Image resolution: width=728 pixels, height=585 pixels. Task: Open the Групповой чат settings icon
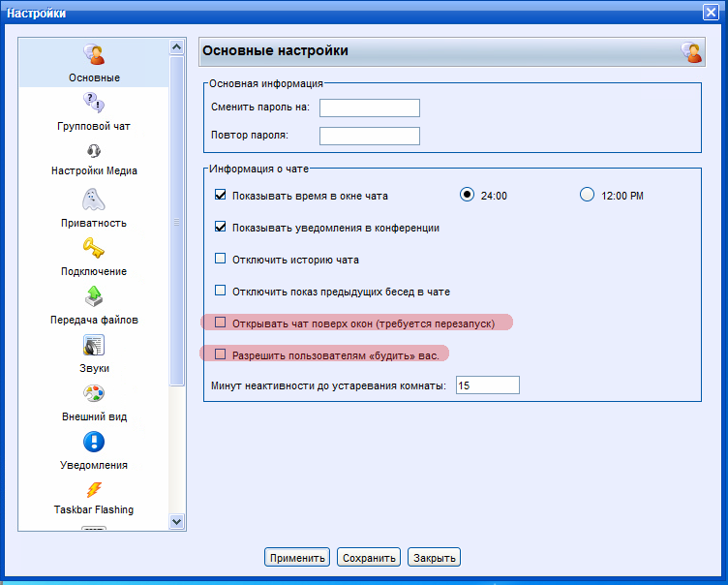coord(94,103)
